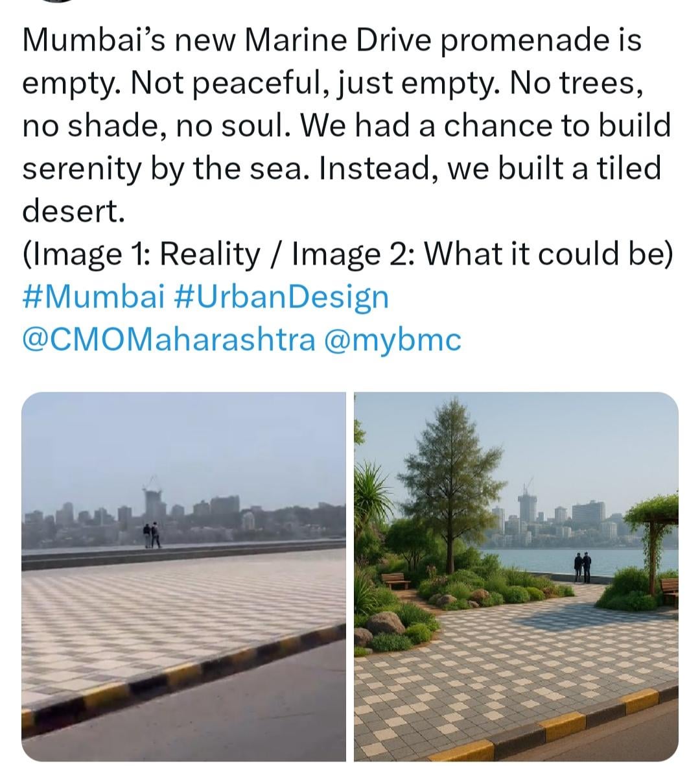Open the #UrbanDesign hashtag
Viewport: 700px width, 766px height.
click(x=281, y=296)
